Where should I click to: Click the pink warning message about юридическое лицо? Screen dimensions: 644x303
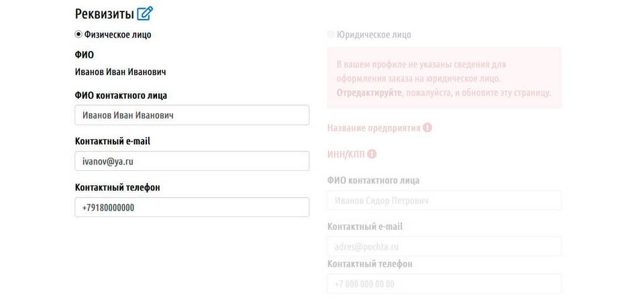[444, 78]
